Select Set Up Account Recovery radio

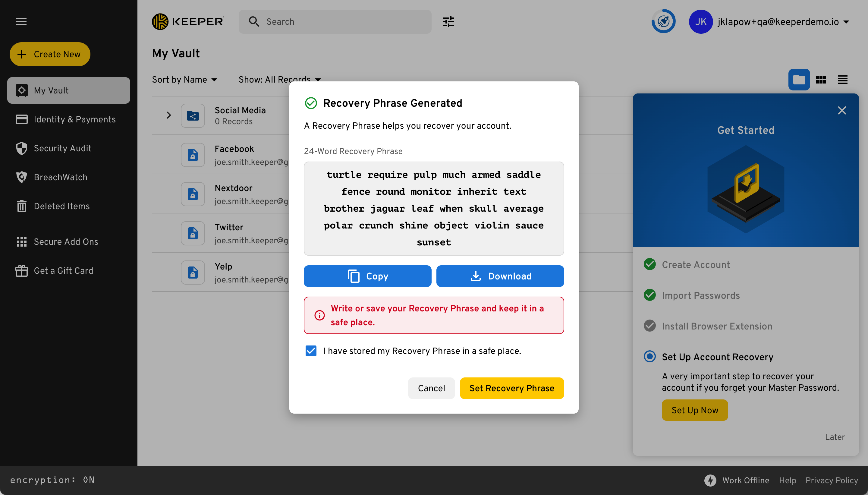coord(649,357)
